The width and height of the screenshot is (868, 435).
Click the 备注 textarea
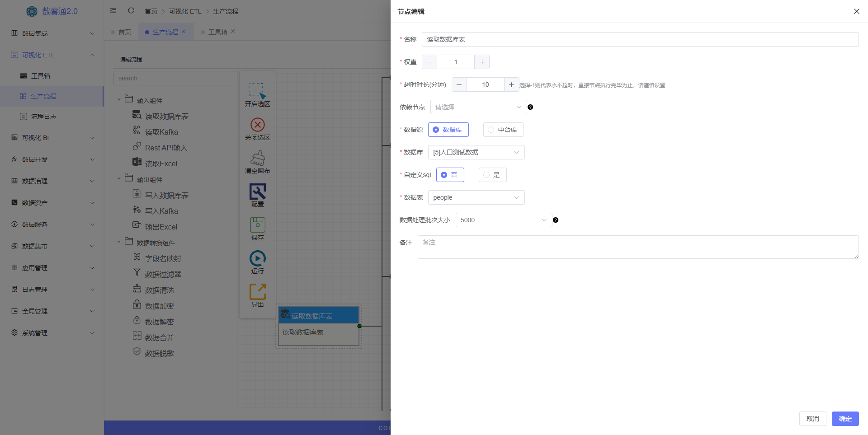tap(638, 247)
